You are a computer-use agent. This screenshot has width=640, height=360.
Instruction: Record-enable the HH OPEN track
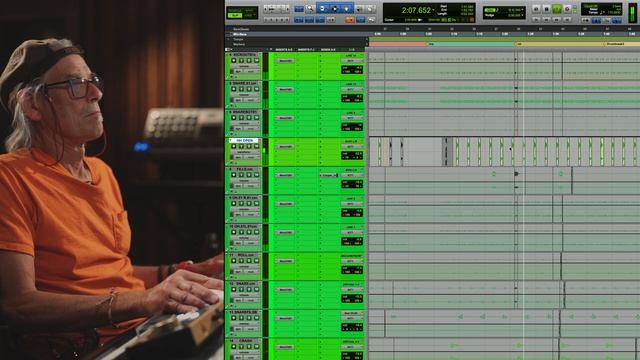pos(234,146)
